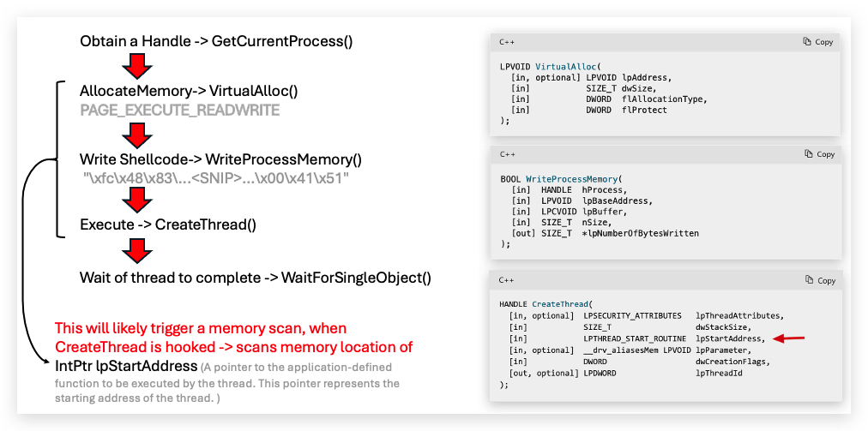Click dwSize parameter in VirtualAlloc code
Screen dimensions: 868x431
[x=638, y=88]
